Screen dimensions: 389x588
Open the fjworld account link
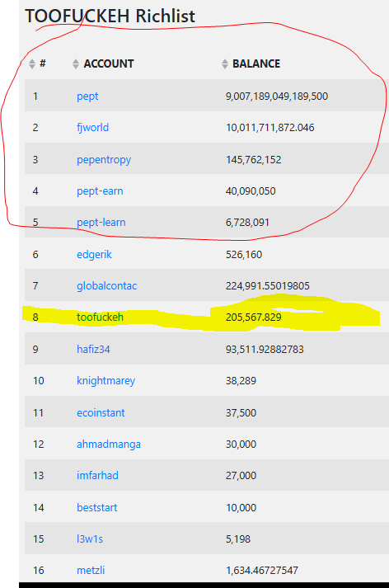tap(93, 128)
